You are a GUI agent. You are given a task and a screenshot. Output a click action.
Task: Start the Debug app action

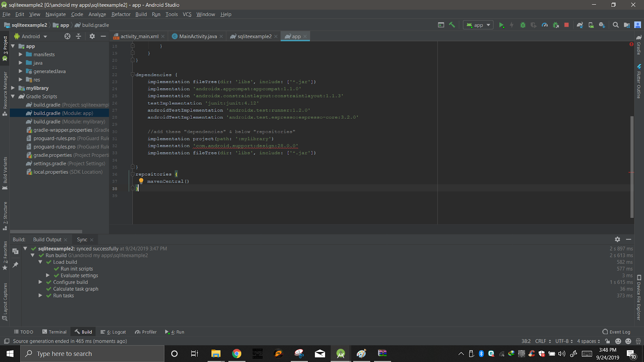coord(522,25)
